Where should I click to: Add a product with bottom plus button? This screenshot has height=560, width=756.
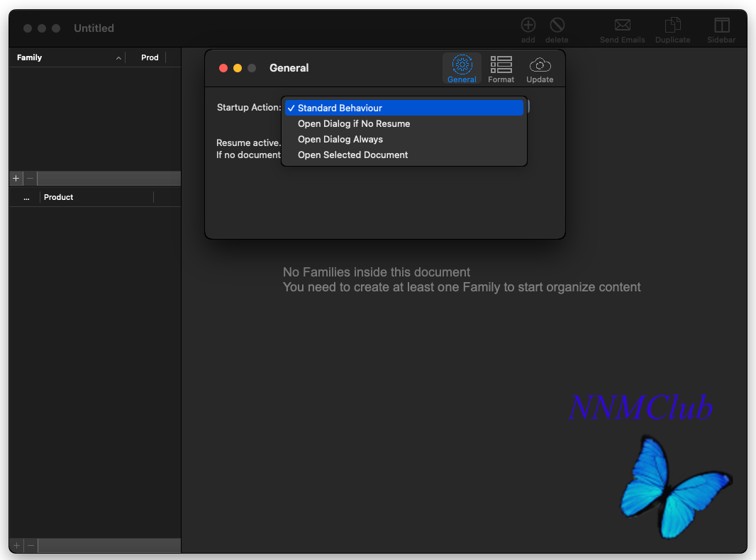tap(16, 546)
